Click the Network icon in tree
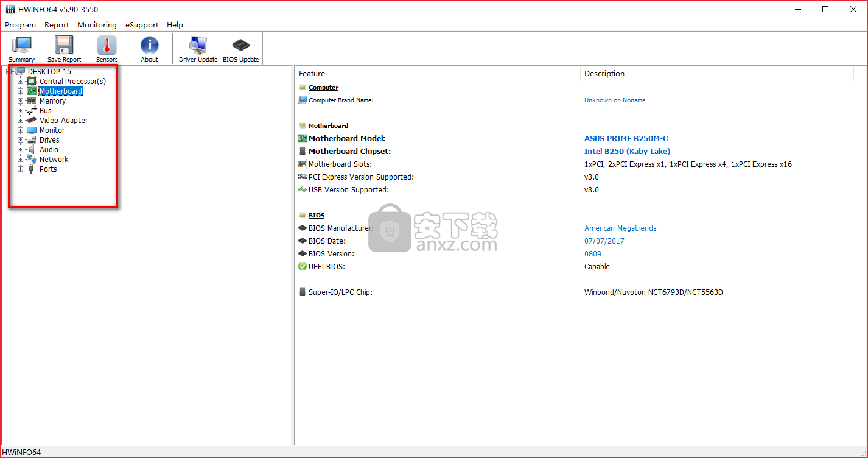This screenshot has width=868, height=458. click(x=32, y=160)
